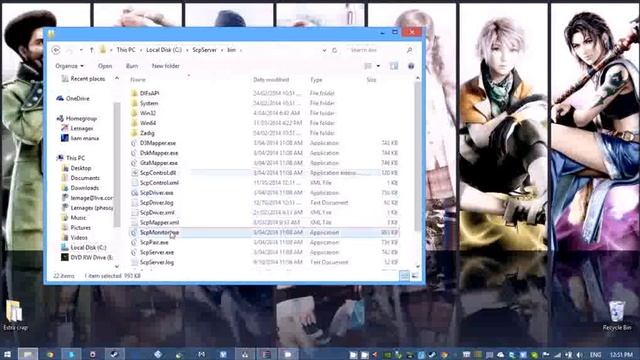The width and height of the screenshot is (640, 360).
Task: Select the DIFxAPI folder icon
Action: click(134, 93)
